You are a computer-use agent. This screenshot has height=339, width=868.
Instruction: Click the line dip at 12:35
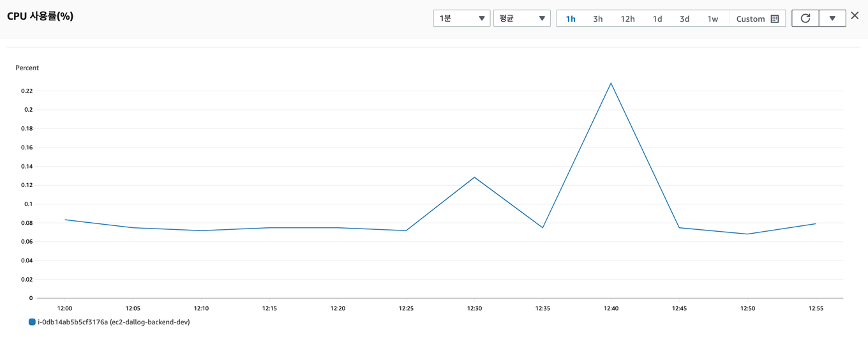click(542, 227)
